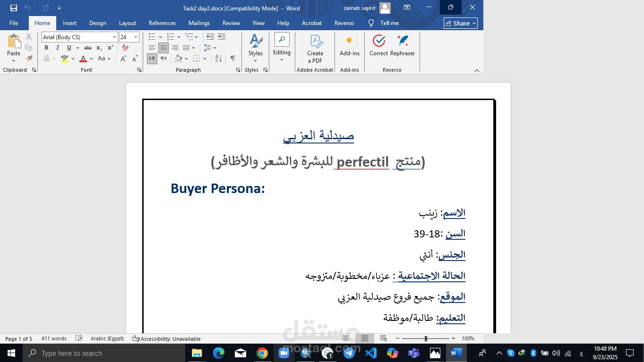644x362 pixels.
Task: Apply subscript formatting
Action: click(x=99, y=48)
